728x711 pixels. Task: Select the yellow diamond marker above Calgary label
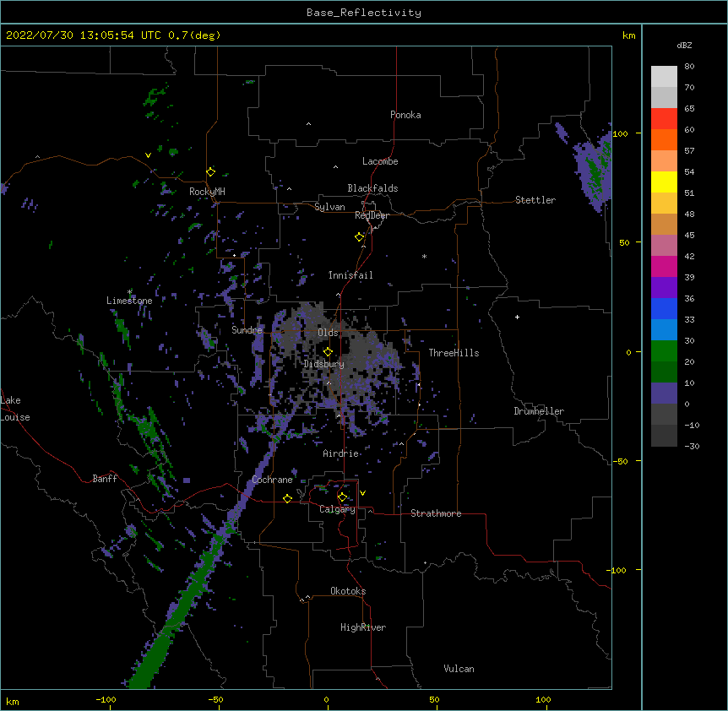click(x=342, y=497)
